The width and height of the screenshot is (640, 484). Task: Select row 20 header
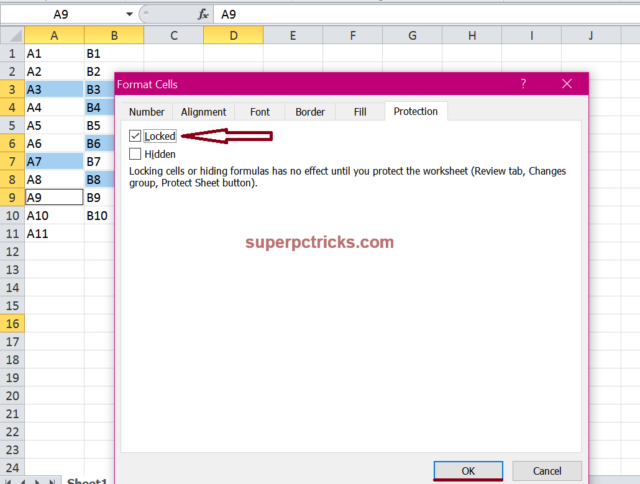12,396
